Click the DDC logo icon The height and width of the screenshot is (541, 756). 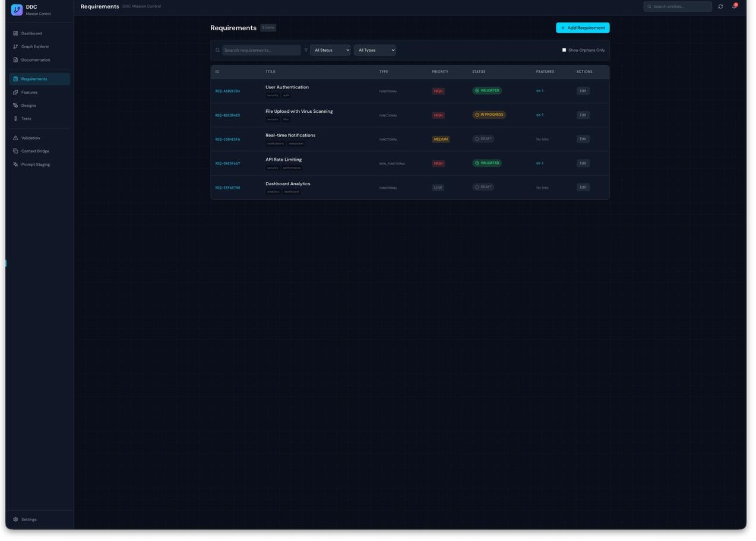click(x=17, y=10)
